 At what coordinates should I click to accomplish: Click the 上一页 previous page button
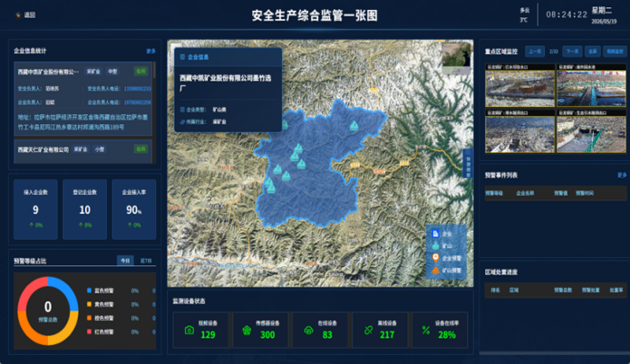click(535, 52)
